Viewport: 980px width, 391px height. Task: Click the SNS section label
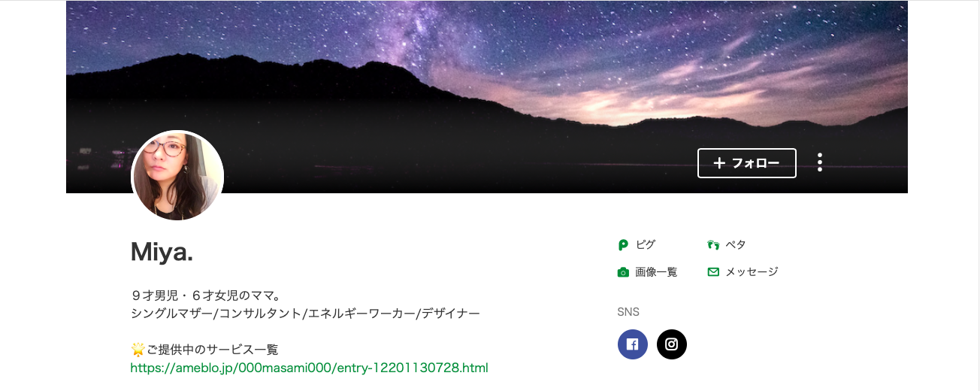click(628, 312)
